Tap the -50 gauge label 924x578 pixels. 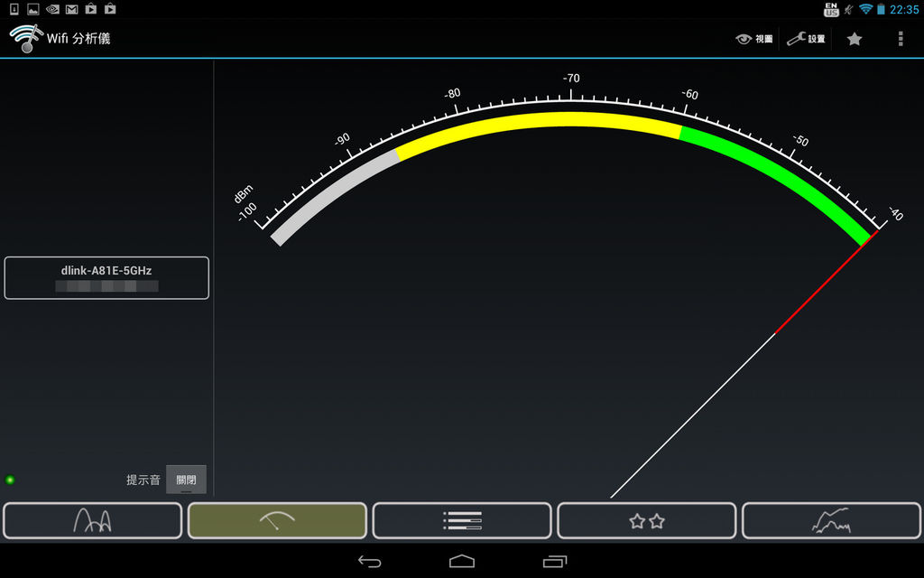point(800,140)
